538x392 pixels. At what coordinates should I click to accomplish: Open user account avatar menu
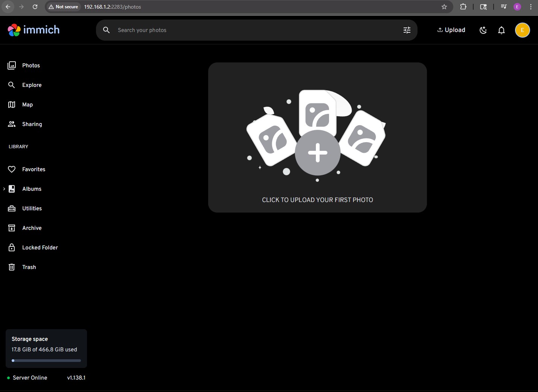click(523, 30)
